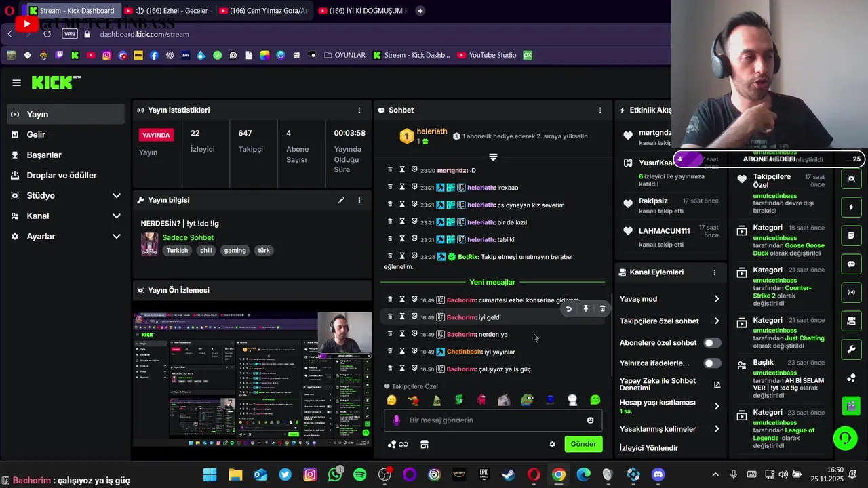The height and width of the screenshot is (488, 868).
Task: Click the stream preview thumbnail
Action: tap(252, 378)
